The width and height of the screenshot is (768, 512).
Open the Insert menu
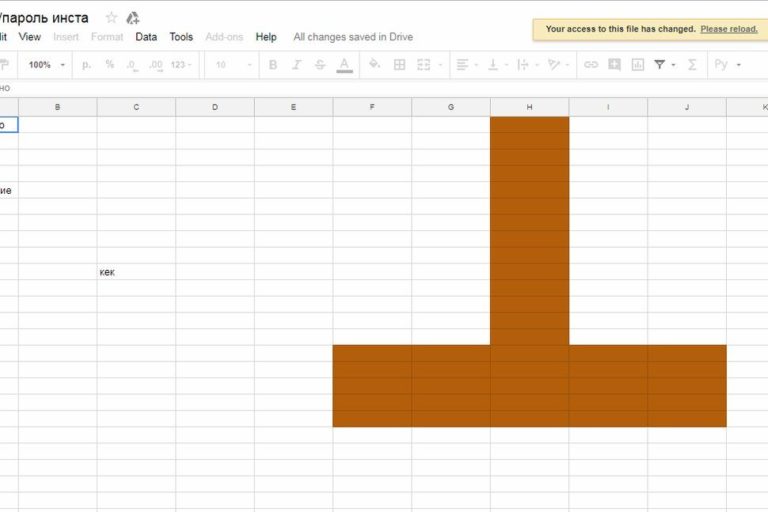pyautogui.click(x=66, y=37)
